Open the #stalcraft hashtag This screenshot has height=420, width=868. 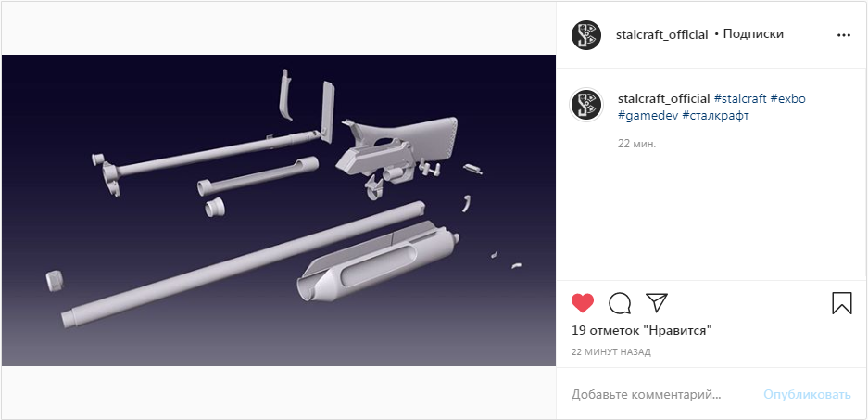[x=740, y=98]
